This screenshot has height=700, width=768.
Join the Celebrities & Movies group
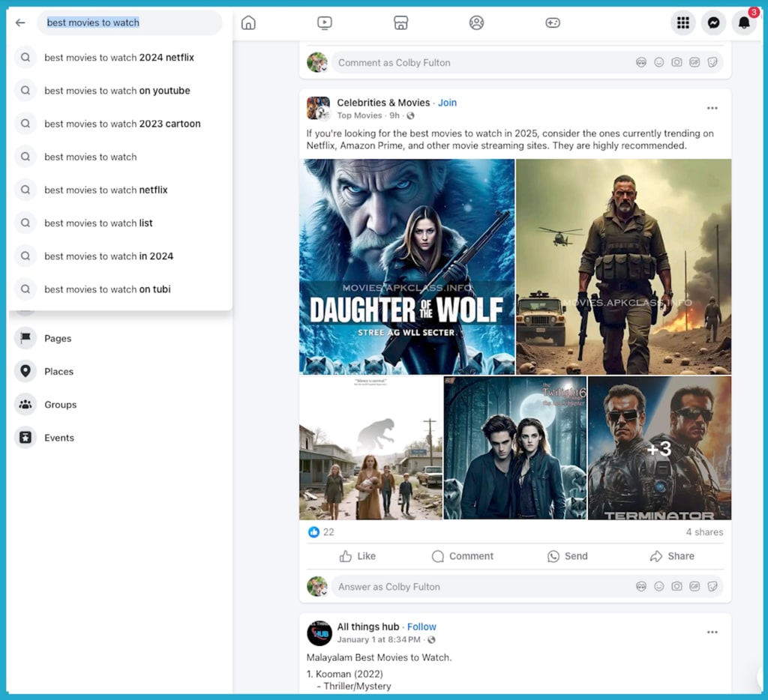(x=447, y=103)
